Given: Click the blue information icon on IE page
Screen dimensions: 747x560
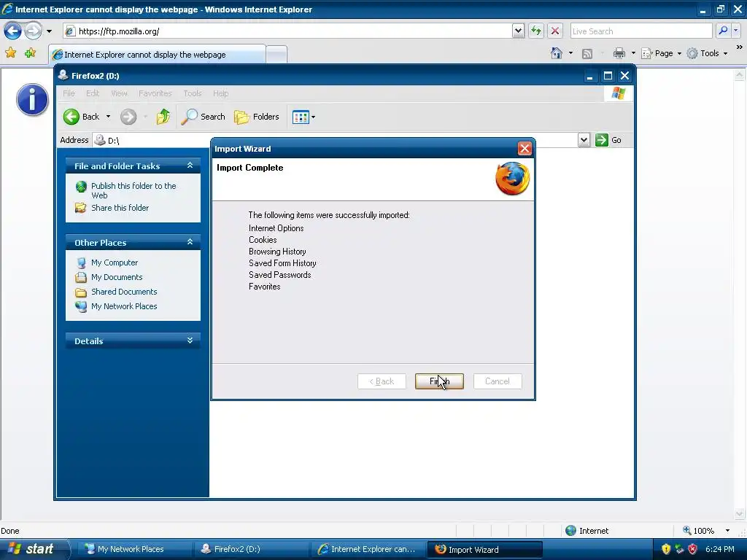Looking at the screenshot, I should (32, 100).
